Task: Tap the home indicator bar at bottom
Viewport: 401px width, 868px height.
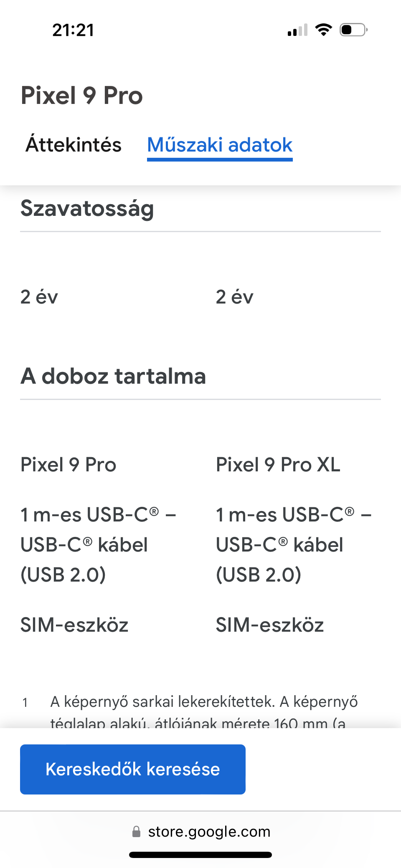Action: point(200,855)
